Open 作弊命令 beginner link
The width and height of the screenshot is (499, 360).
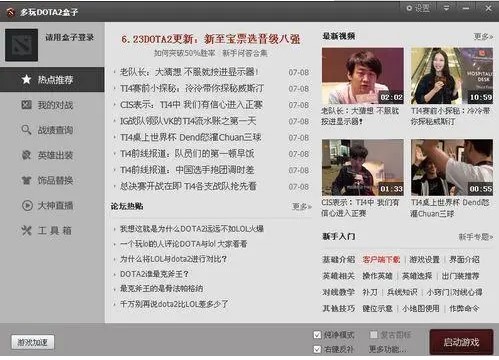pyautogui.click(x=464, y=309)
